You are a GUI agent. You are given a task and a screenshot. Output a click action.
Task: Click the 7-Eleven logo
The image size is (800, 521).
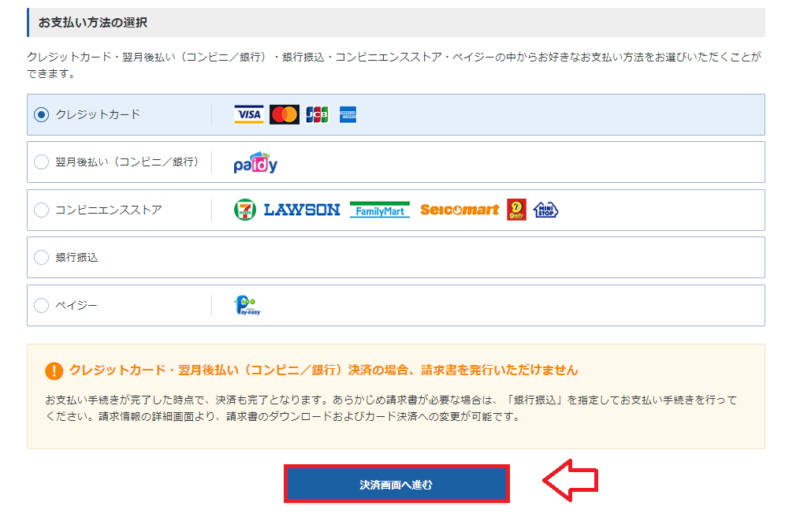245,210
